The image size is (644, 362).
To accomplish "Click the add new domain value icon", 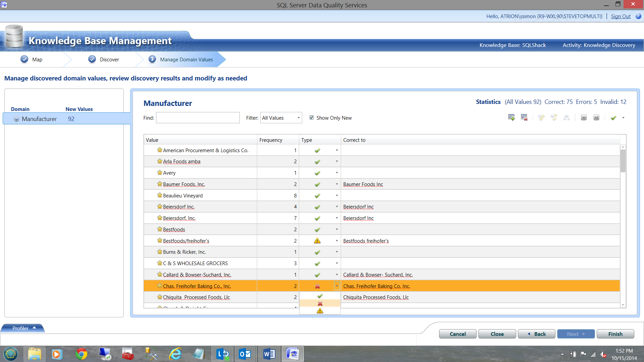I will pos(511,118).
